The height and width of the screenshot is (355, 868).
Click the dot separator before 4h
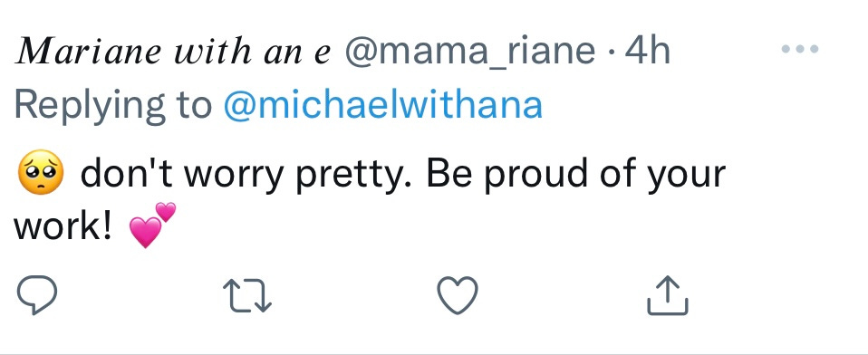click(611, 53)
